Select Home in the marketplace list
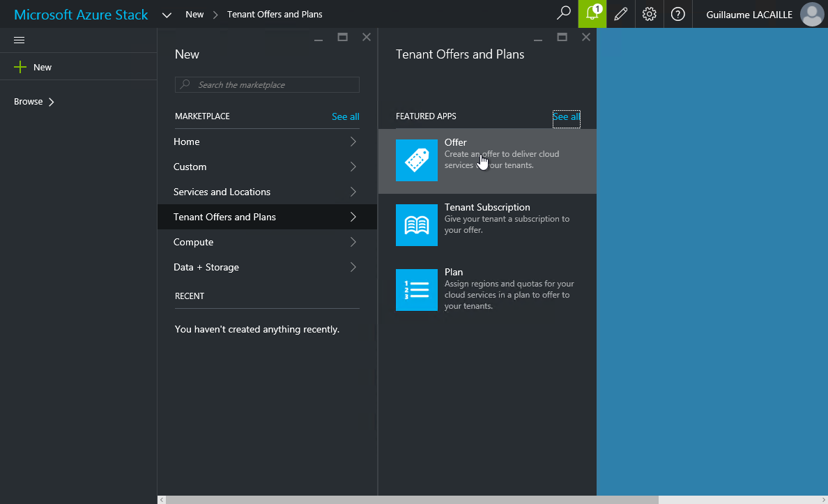Image resolution: width=828 pixels, height=504 pixels. [x=267, y=142]
